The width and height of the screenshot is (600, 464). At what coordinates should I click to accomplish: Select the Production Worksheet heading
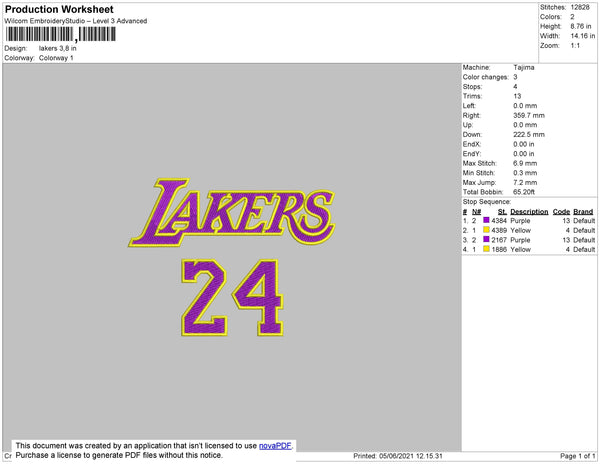tap(59, 10)
